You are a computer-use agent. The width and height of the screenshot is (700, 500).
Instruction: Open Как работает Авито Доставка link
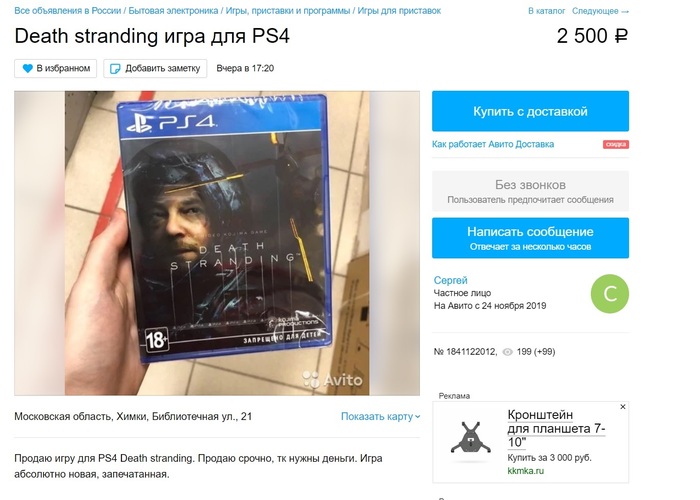[493, 144]
